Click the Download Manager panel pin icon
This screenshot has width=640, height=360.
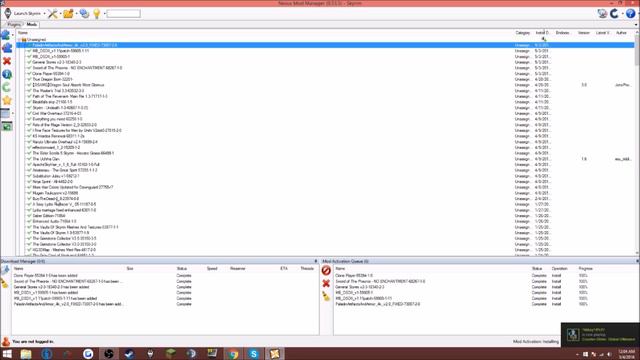pyautogui.click(x=316, y=261)
